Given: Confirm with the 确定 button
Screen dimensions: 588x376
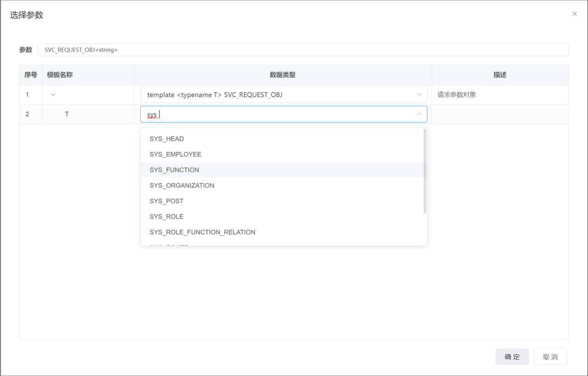Looking at the screenshot, I should (512, 357).
